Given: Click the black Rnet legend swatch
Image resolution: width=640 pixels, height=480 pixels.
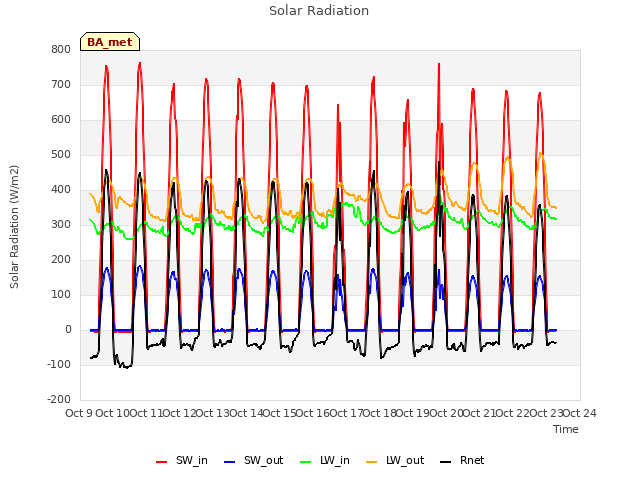Looking at the screenshot, I should [x=446, y=462].
